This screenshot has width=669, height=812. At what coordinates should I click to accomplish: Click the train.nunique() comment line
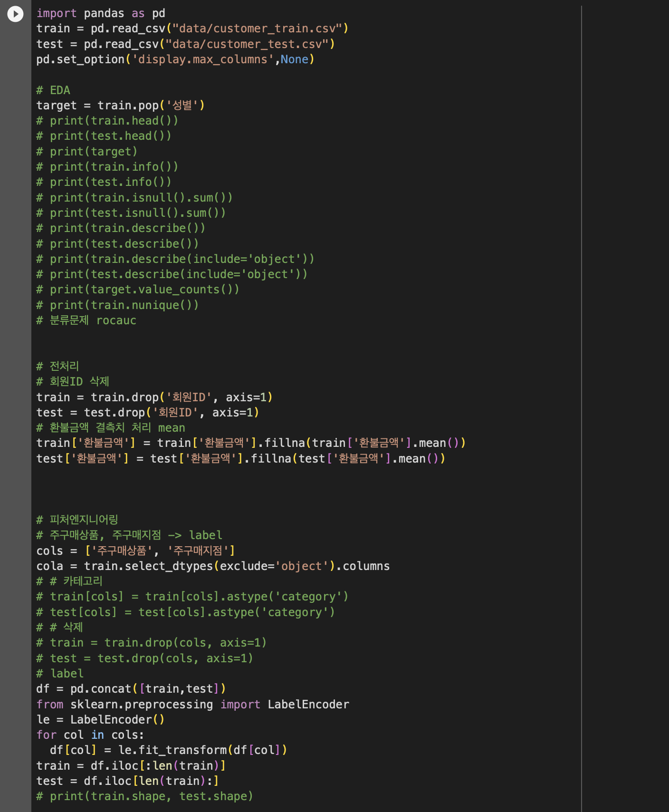(x=118, y=305)
